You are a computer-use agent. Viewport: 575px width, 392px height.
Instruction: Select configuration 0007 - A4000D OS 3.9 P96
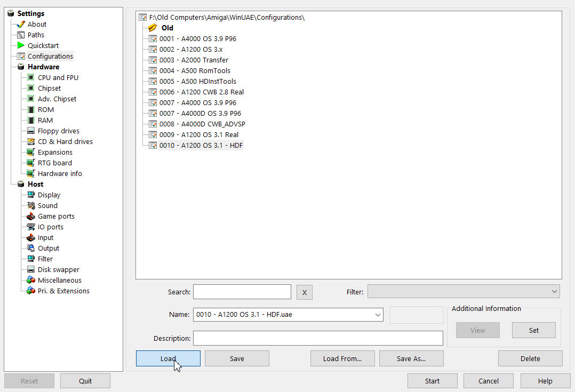[200, 113]
